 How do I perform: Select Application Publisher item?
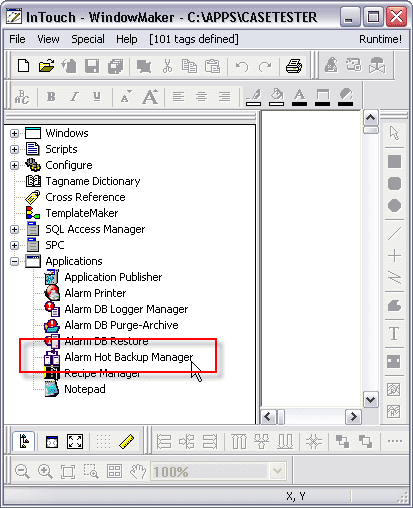113,277
